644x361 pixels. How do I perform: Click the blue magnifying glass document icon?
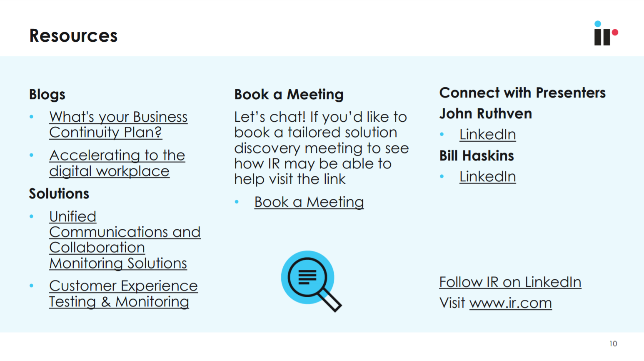[x=310, y=280]
